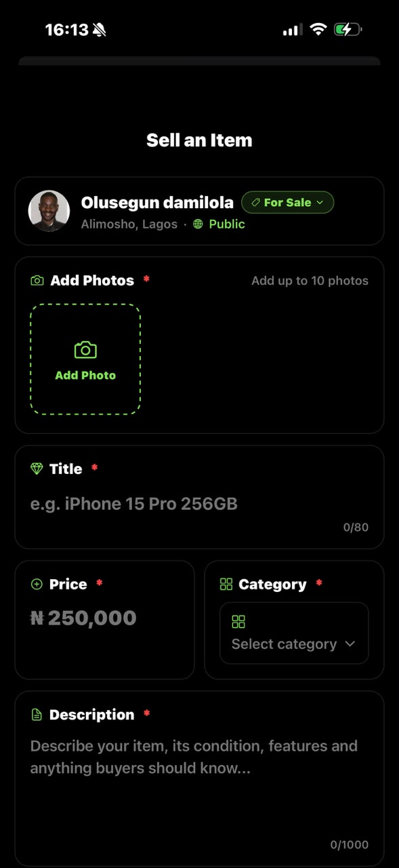This screenshot has height=868, width=399.
Task: Tap the Add Photo label text
Action: pyautogui.click(x=85, y=375)
